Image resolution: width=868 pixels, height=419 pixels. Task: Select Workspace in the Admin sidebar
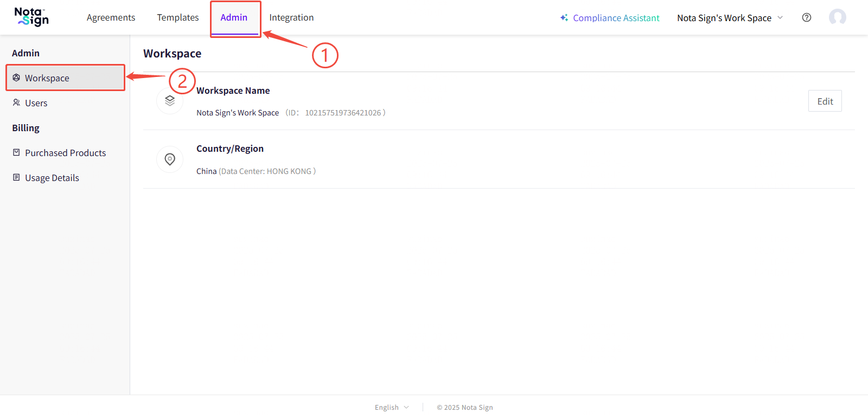[x=47, y=78]
